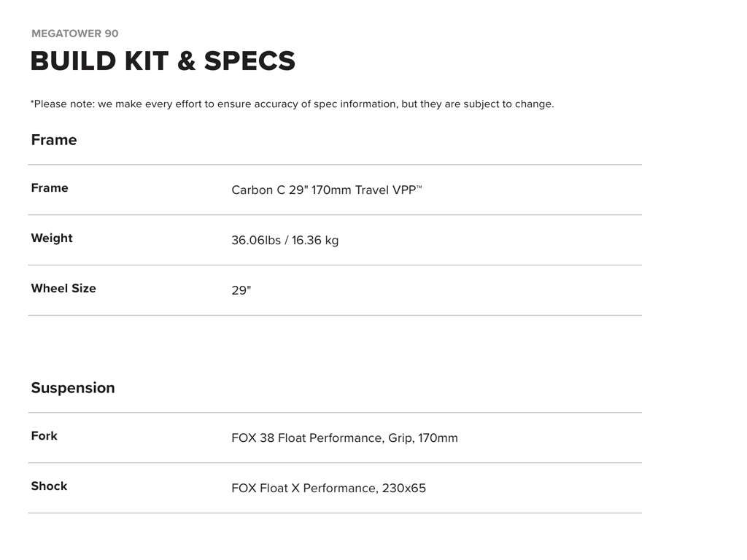Click the trademark symbol after VPP

click(419, 187)
